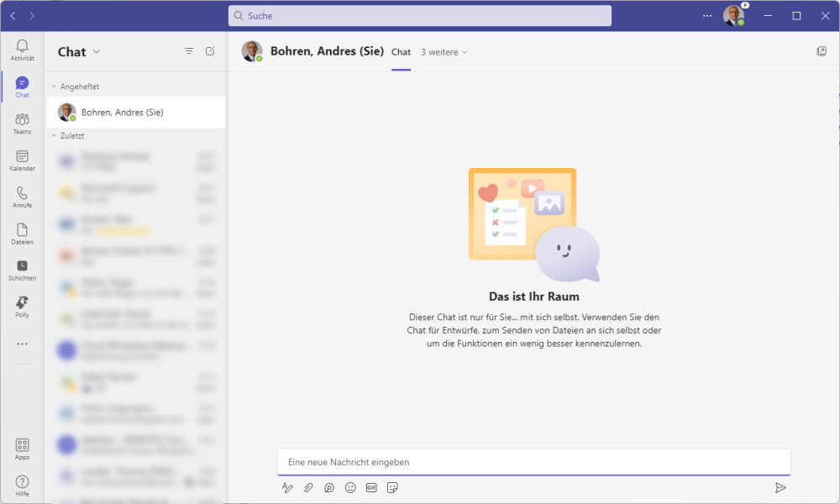Open the Apps store

point(22,449)
